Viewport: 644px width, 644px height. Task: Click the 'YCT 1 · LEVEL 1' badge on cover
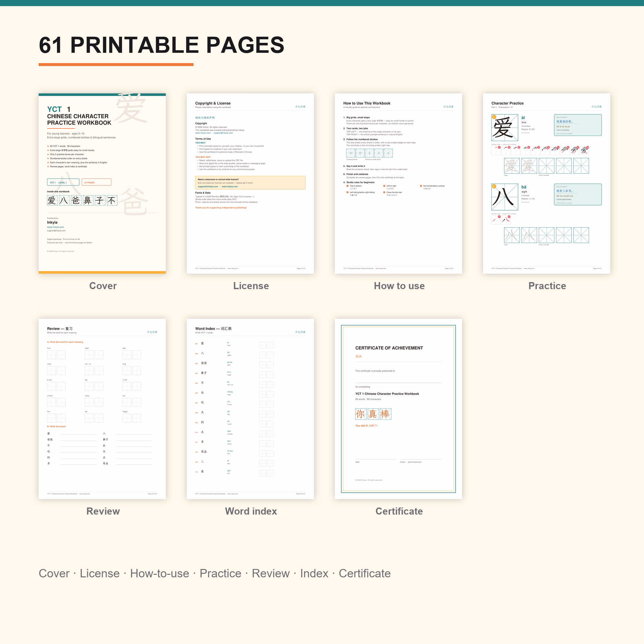[x=63, y=182]
